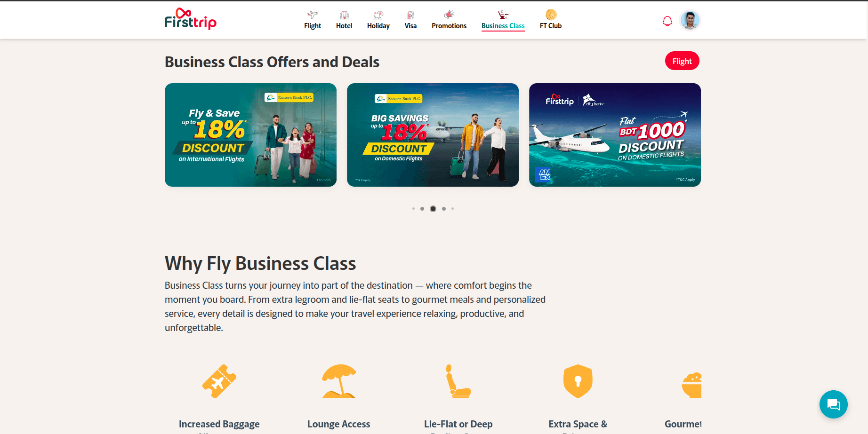Select the Lounge Access umbrella icon

click(x=339, y=381)
